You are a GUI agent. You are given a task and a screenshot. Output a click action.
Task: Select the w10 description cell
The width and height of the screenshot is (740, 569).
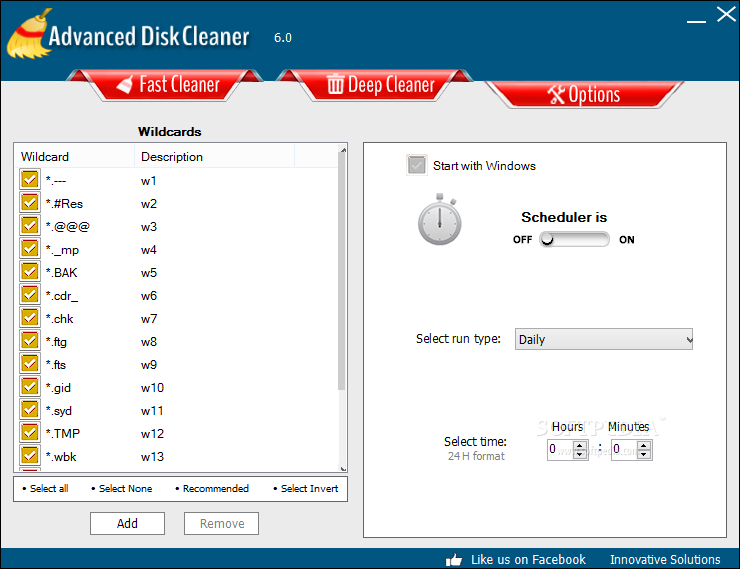coord(152,388)
